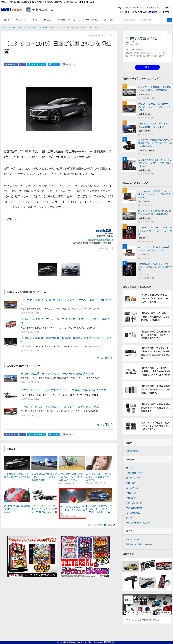Click the ツイート button under the headline
Viewport: 173px width, 644px height.
coord(54,64)
